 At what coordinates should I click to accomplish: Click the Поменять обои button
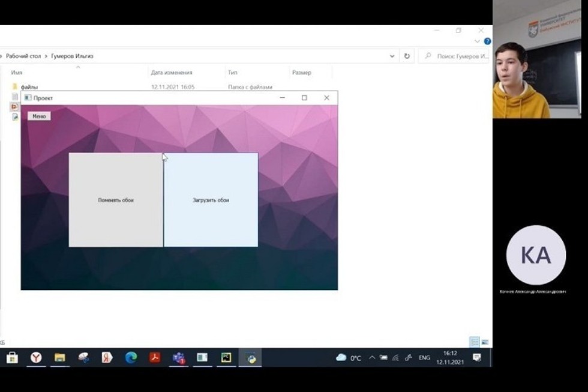[x=116, y=200]
